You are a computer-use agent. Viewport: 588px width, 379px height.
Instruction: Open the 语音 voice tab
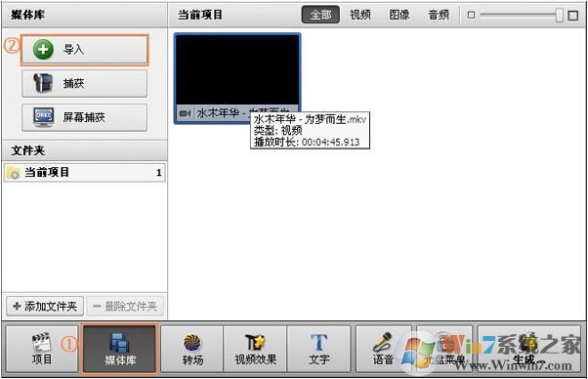coord(383,350)
